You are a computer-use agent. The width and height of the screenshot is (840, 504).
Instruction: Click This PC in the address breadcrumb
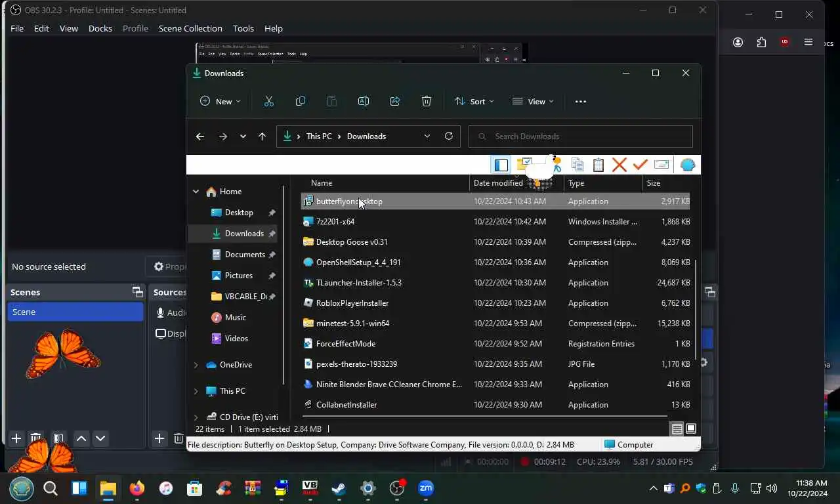click(x=319, y=136)
